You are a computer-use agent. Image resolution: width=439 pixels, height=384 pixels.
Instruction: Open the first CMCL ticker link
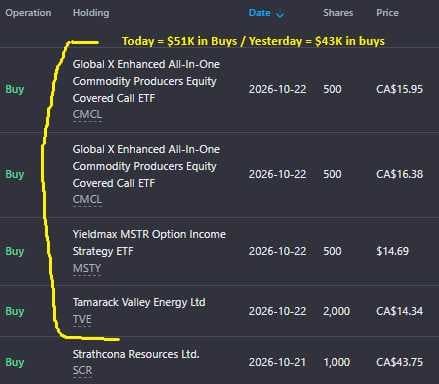[87, 114]
